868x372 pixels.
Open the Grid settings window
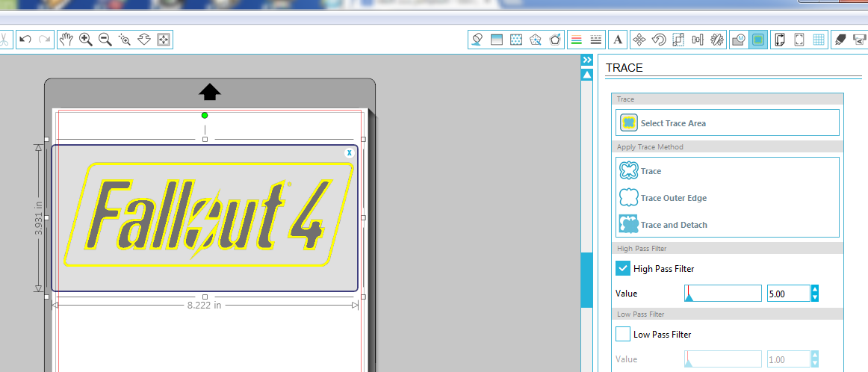coord(819,40)
